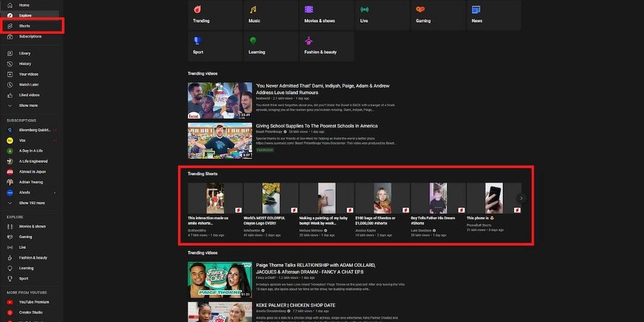Open the Library icon in sidebar

(10, 53)
